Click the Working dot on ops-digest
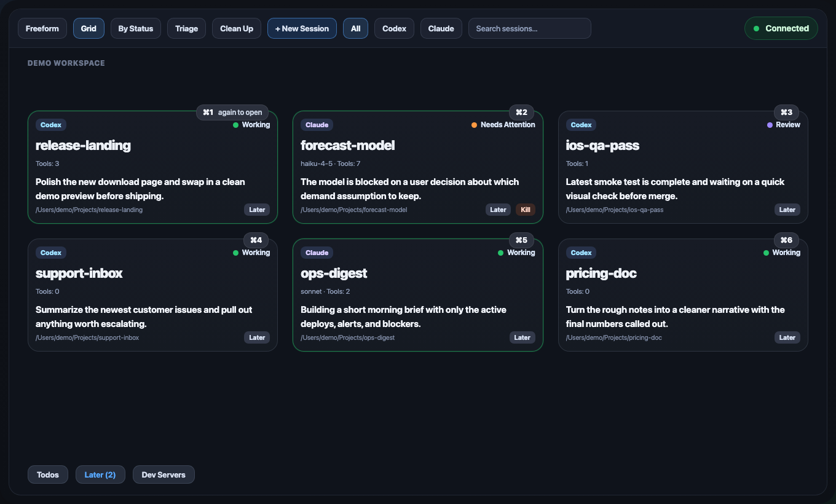The width and height of the screenshot is (836, 504). pos(500,253)
